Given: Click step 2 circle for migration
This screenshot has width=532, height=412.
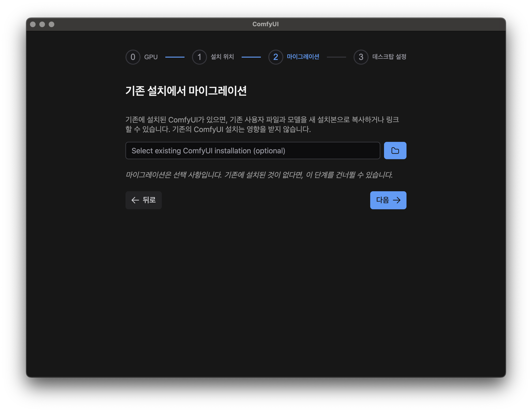Looking at the screenshot, I should 276,57.
